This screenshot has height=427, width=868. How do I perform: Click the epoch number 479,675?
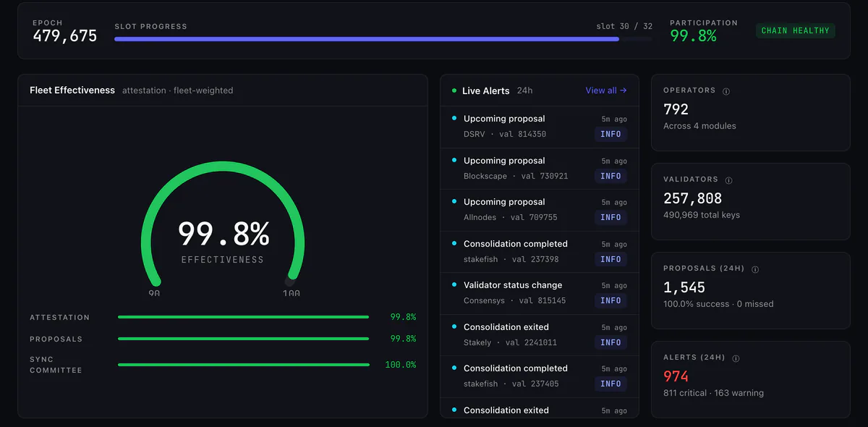(x=65, y=36)
